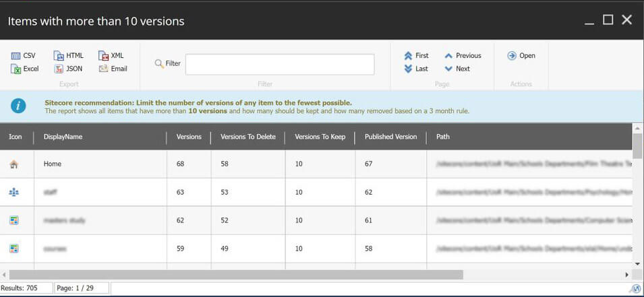Select Versions To Delete value 58
Image resolution: width=644 pixels, height=297 pixels.
pos(225,164)
